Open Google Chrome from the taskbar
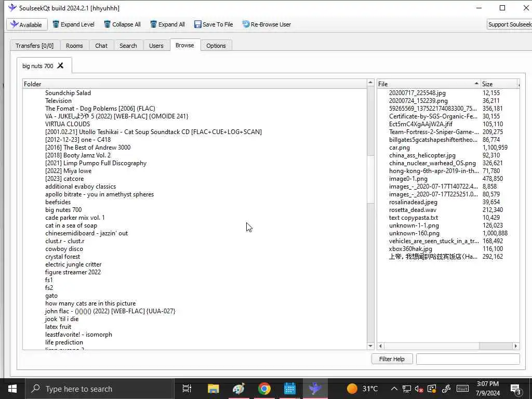Screen dimensions: 532x399 [264, 389]
